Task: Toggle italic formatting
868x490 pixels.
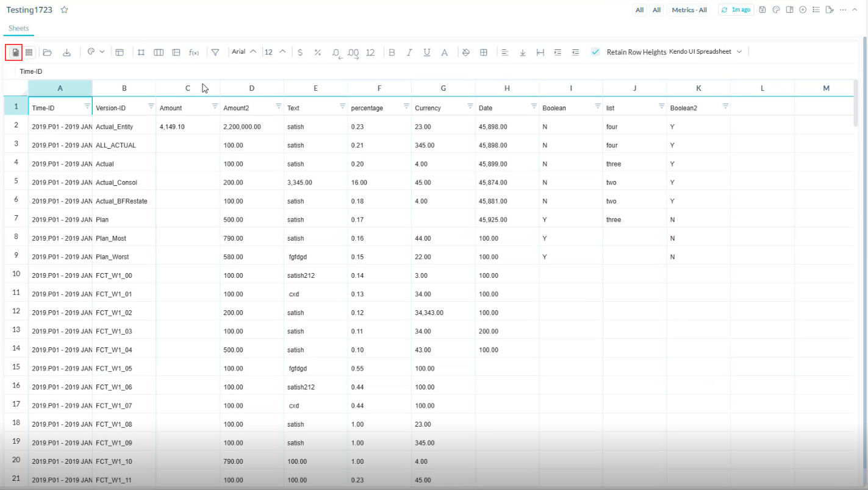Action: click(409, 52)
